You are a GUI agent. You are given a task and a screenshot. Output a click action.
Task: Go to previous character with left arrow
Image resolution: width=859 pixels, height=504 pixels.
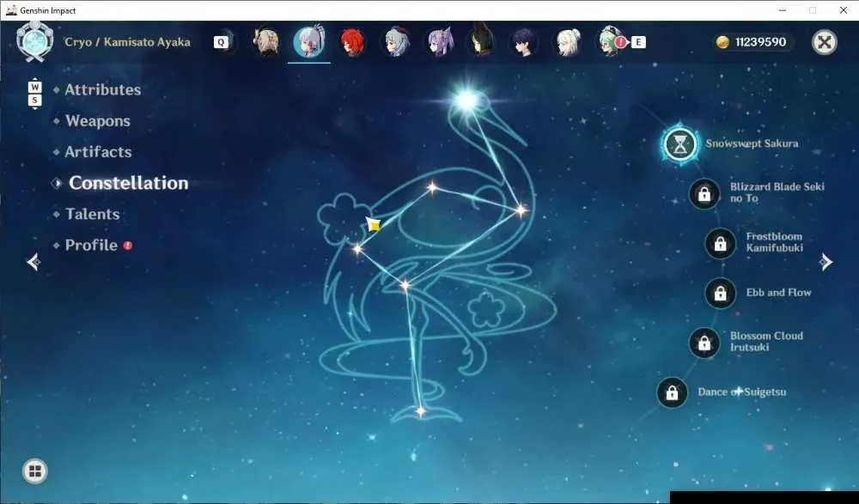click(x=34, y=262)
